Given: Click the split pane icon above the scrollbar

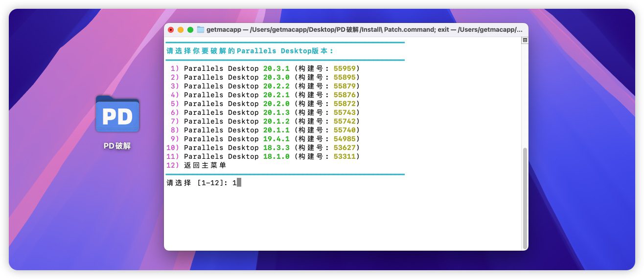Looking at the screenshot, I should 525,41.
